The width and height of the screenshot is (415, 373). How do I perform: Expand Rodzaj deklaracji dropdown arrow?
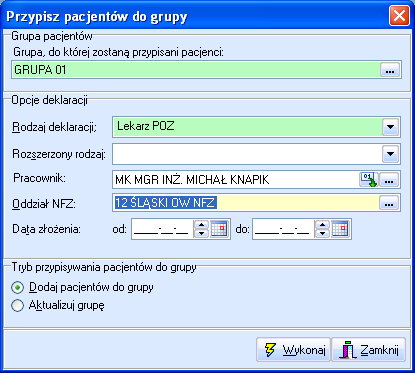tap(390, 127)
